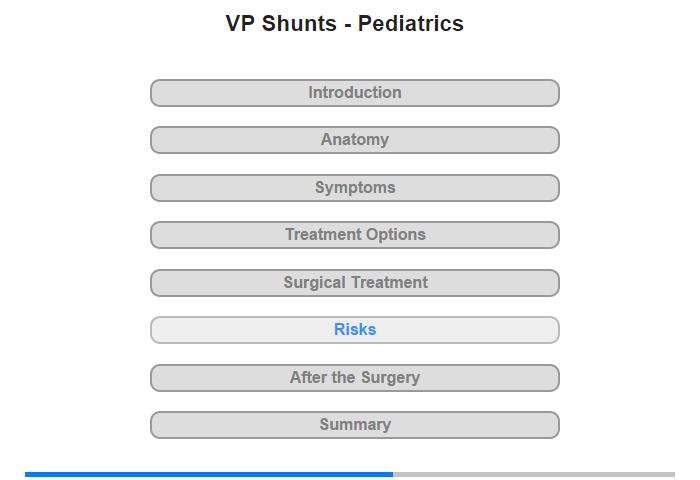Open the Introduction section
The height and width of the screenshot is (480, 700).
point(354,93)
